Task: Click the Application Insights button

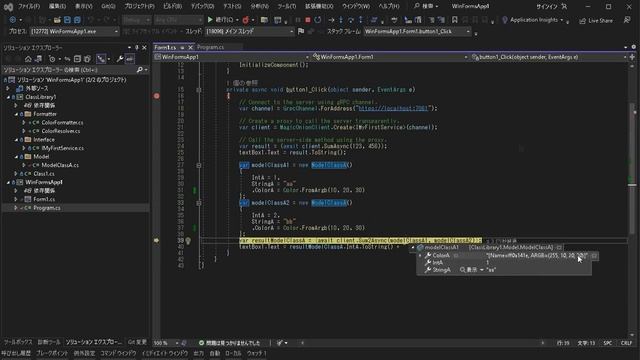Action: coord(533,20)
